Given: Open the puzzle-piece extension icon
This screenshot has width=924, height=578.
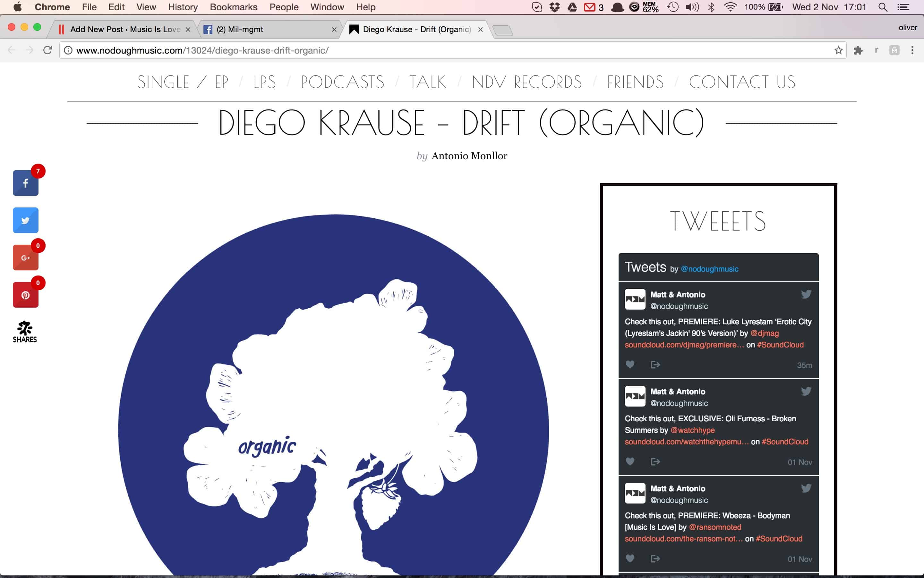Looking at the screenshot, I should (858, 50).
